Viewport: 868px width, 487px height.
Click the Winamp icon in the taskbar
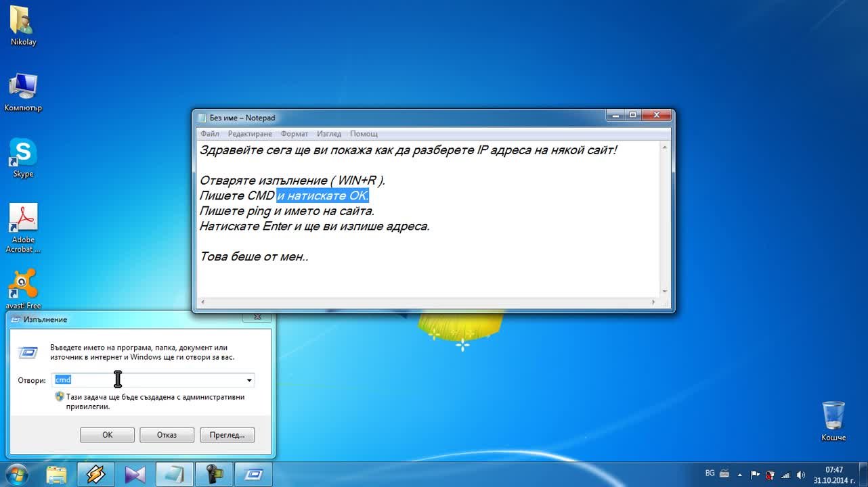point(95,474)
